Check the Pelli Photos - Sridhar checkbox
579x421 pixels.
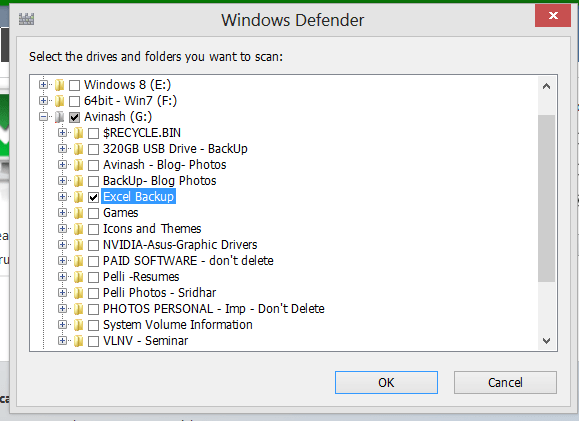[x=93, y=293]
